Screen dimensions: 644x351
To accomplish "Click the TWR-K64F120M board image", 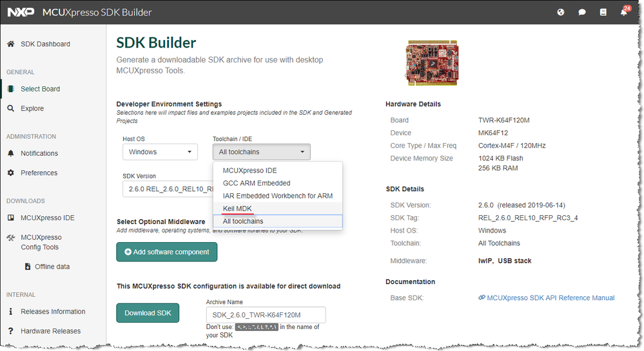I will coord(432,62).
